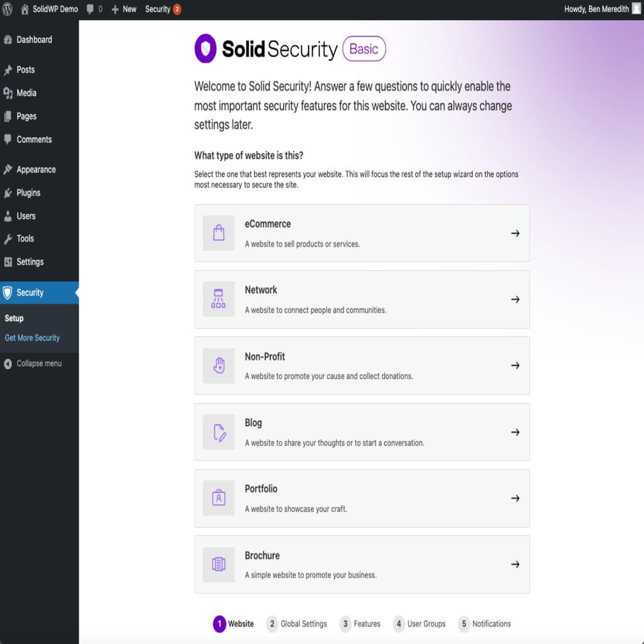Click the Network hierarchy icon
Image resolution: width=644 pixels, height=644 pixels.
[x=219, y=299]
